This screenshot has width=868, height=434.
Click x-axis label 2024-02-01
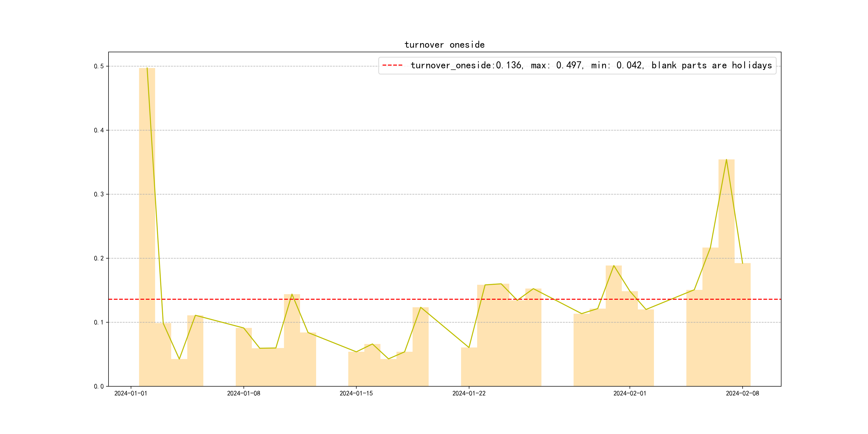point(630,394)
